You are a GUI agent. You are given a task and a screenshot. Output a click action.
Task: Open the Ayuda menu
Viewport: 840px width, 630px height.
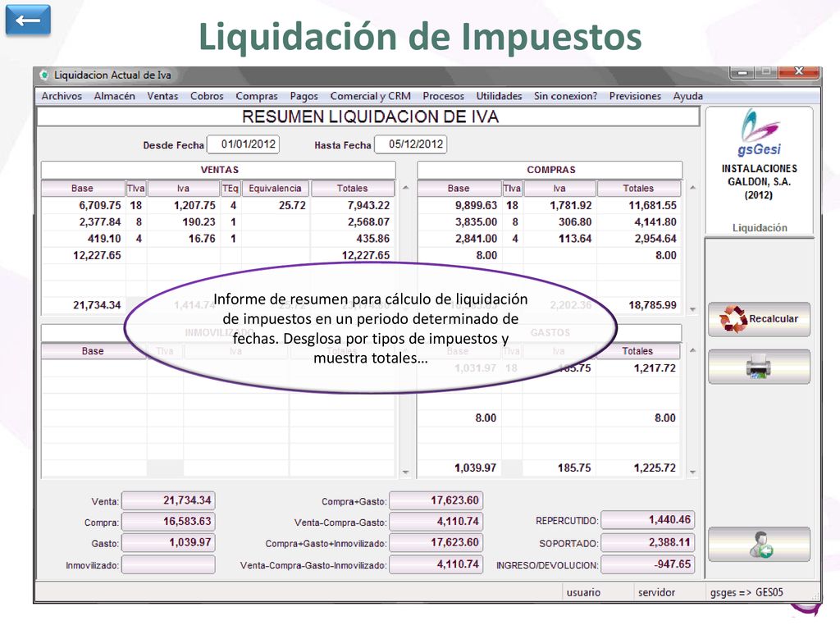click(x=688, y=96)
